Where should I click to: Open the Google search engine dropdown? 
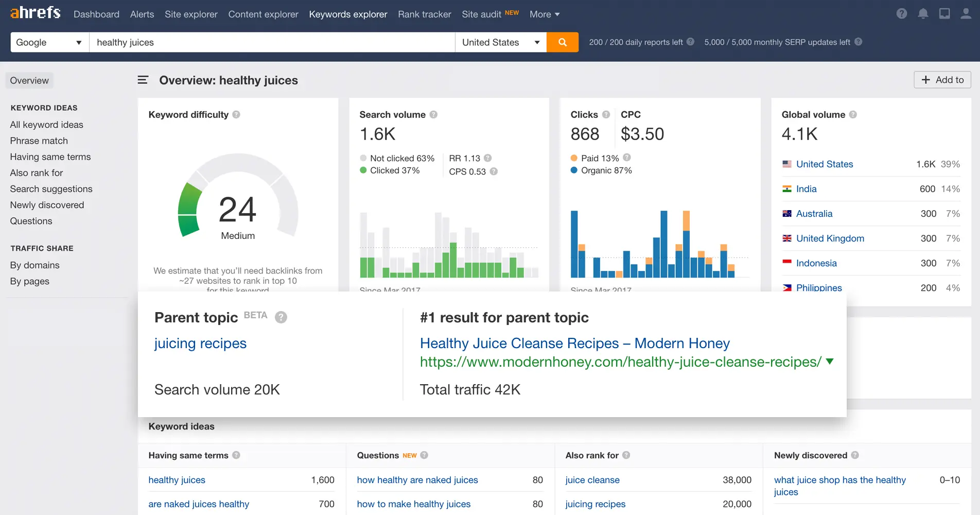[x=49, y=42]
